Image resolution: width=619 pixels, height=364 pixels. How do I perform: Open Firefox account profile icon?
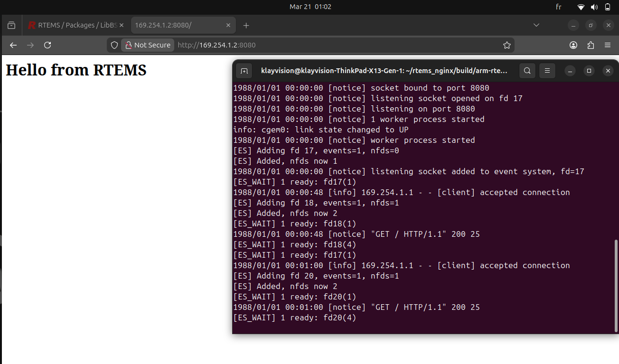point(573,45)
